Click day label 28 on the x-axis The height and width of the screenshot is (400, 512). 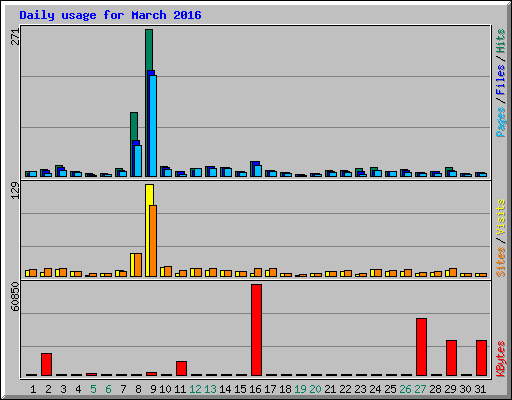435,389
